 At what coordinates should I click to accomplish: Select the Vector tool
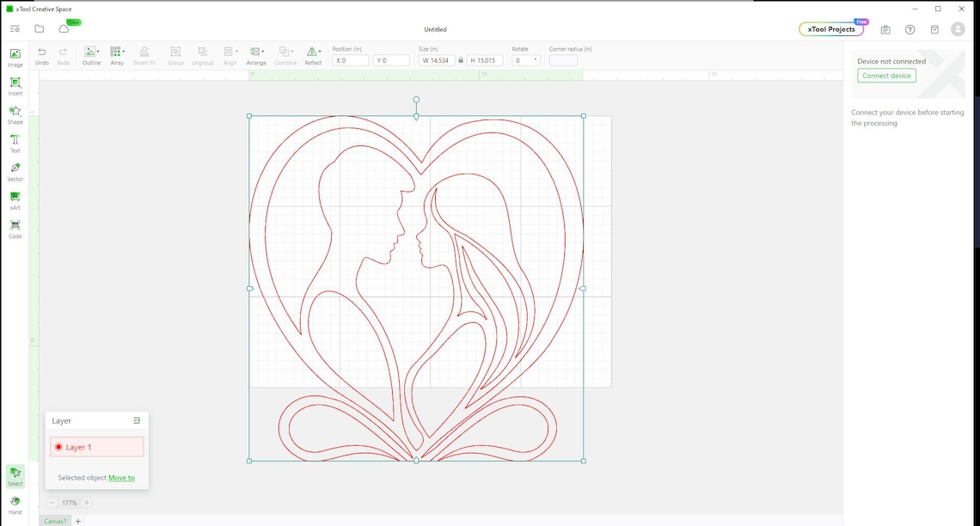[15, 171]
